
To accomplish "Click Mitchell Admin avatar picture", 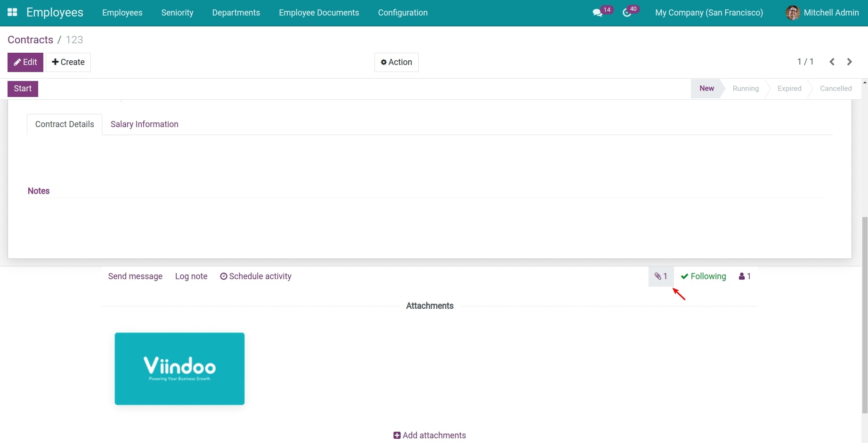I will pyautogui.click(x=793, y=13).
